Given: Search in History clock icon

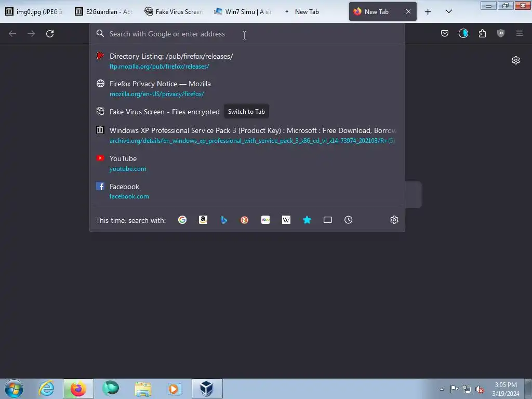Looking at the screenshot, I should (x=349, y=220).
